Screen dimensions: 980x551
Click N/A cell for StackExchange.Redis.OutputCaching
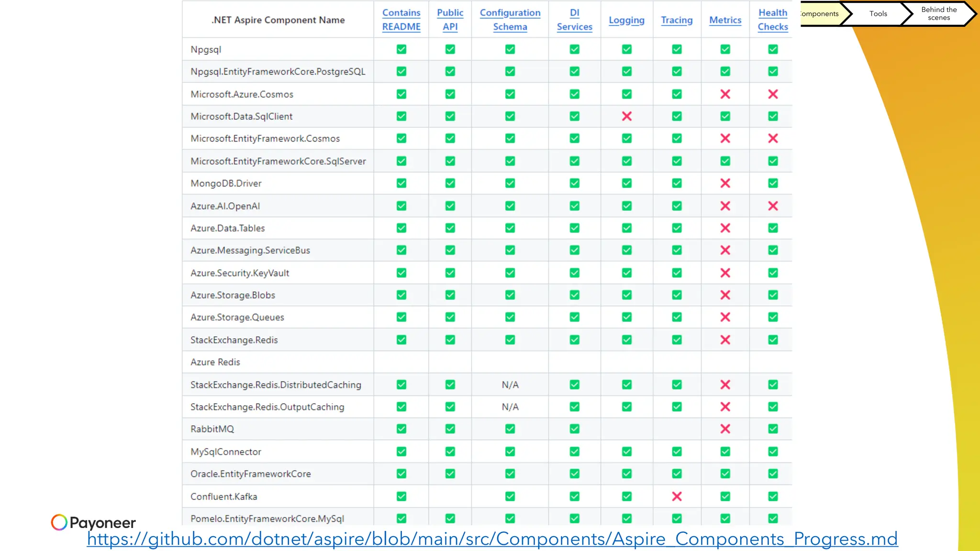click(x=510, y=407)
